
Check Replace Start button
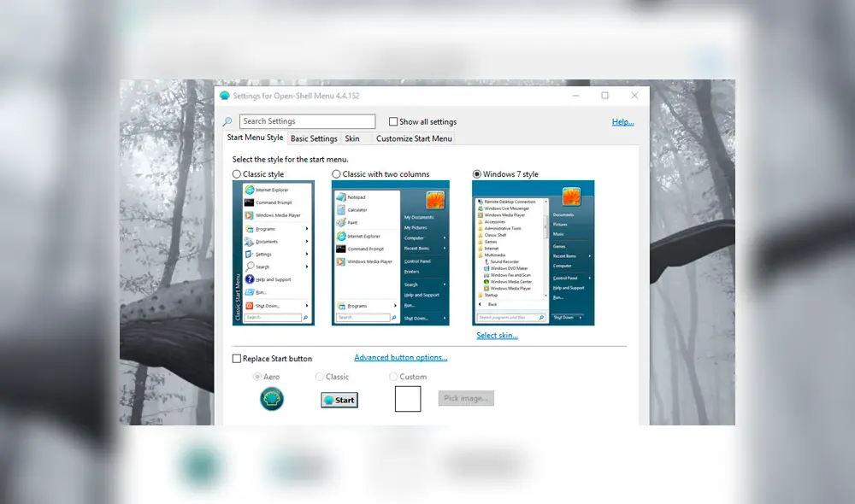[235, 358]
